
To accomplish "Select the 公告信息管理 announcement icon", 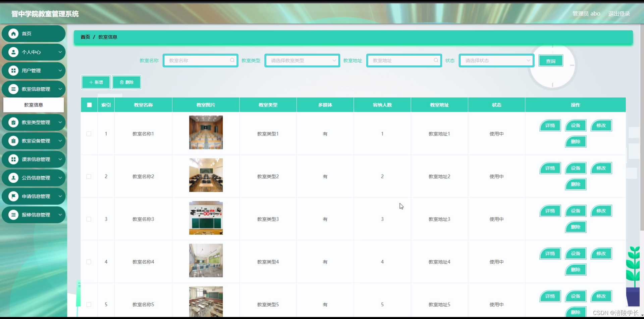I will [x=13, y=178].
